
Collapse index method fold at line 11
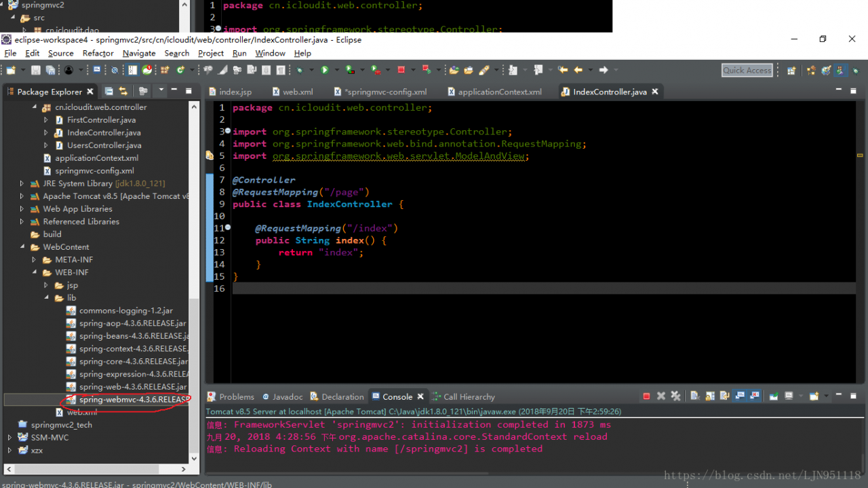[228, 227]
